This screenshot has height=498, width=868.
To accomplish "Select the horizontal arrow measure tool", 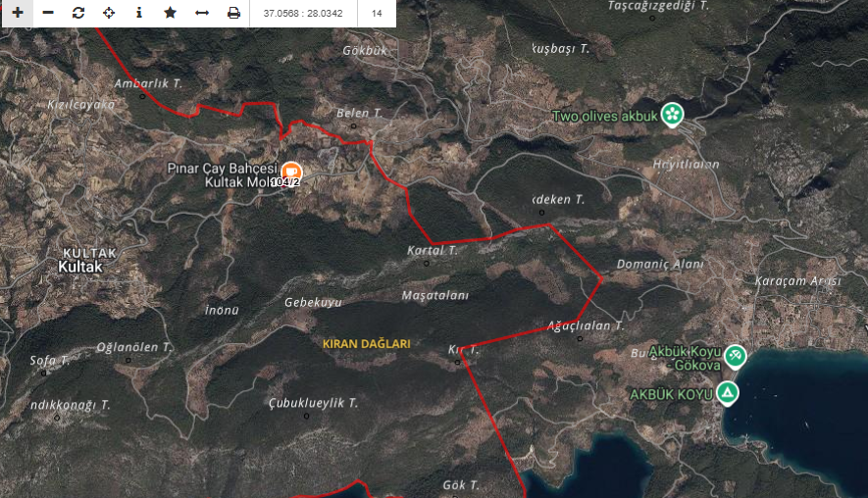I will coord(201,13).
